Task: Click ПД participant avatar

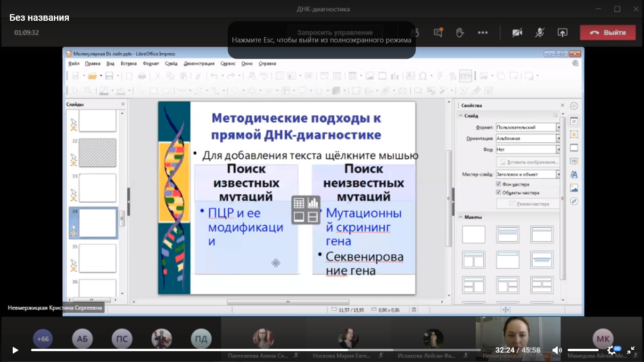Action: (201, 339)
